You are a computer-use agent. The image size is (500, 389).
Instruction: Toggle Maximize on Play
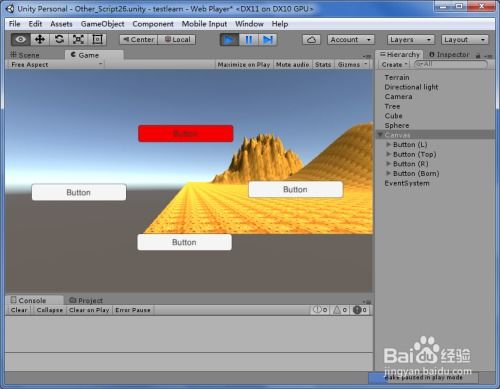click(244, 65)
